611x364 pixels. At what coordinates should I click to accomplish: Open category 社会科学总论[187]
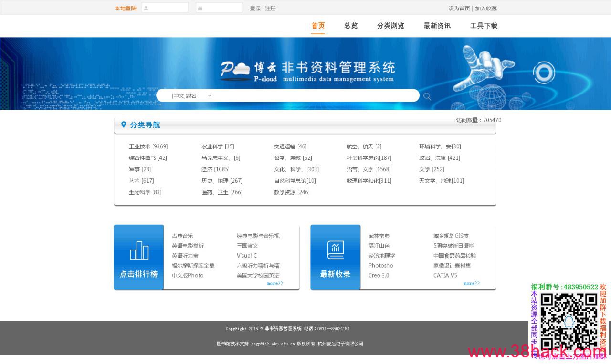369,158
